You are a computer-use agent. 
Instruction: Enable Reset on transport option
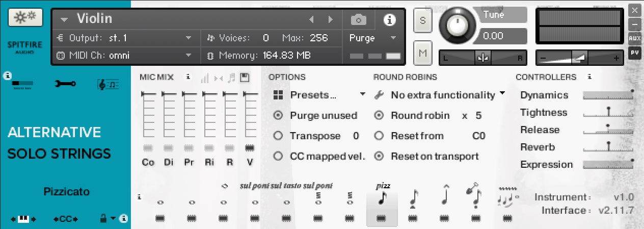379,157
